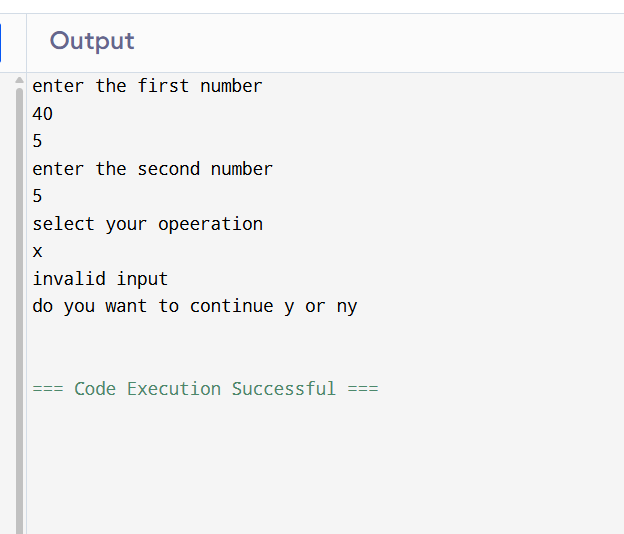624x534 pixels.
Task: Click the scrollbar up arrow in output
Action: pyautogui.click(x=18, y=81)
